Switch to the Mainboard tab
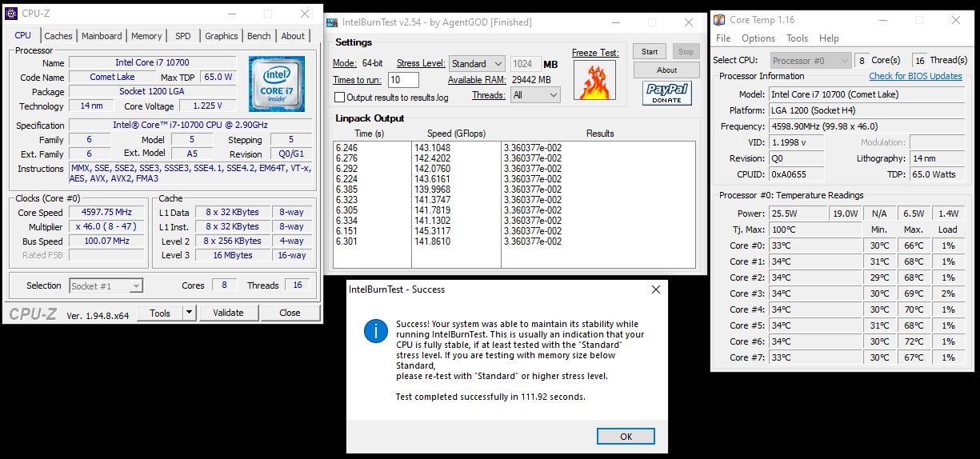Viewport: 980px width, 459px height. [102, 36]
